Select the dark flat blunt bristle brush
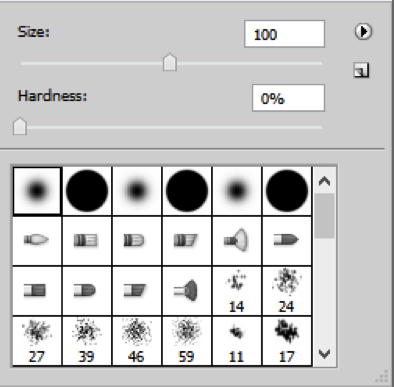This screenshot has width=394, height=387. click(x=37, y=290)
